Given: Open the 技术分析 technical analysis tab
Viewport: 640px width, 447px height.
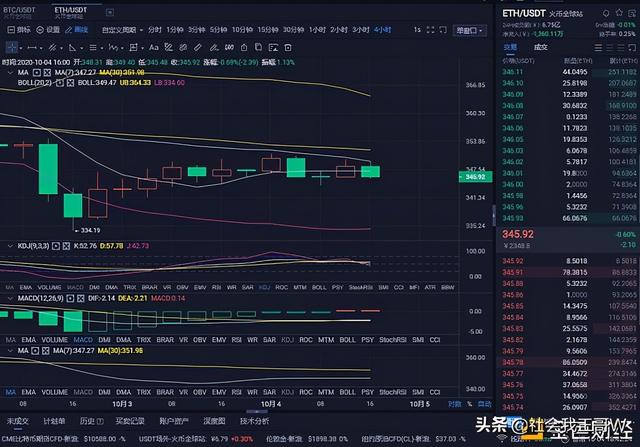Looking at the screenshot, I should click(254, 421).
